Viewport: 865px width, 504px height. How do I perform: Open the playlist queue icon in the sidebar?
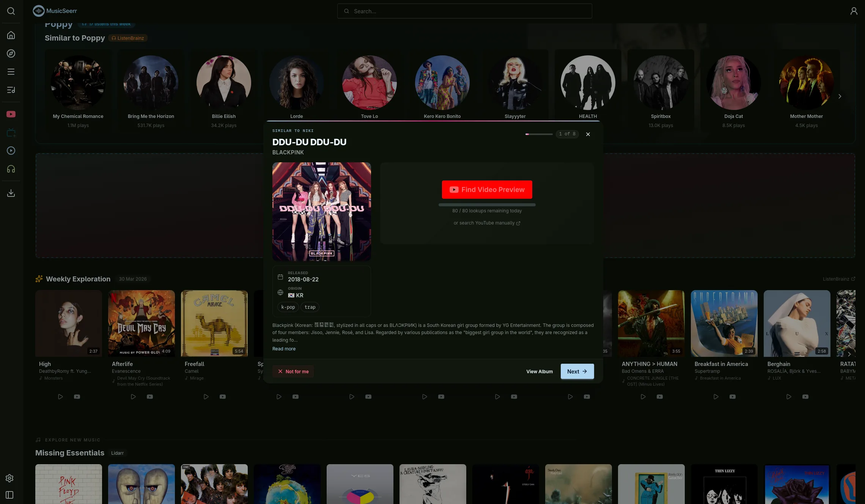pos(11,90)
